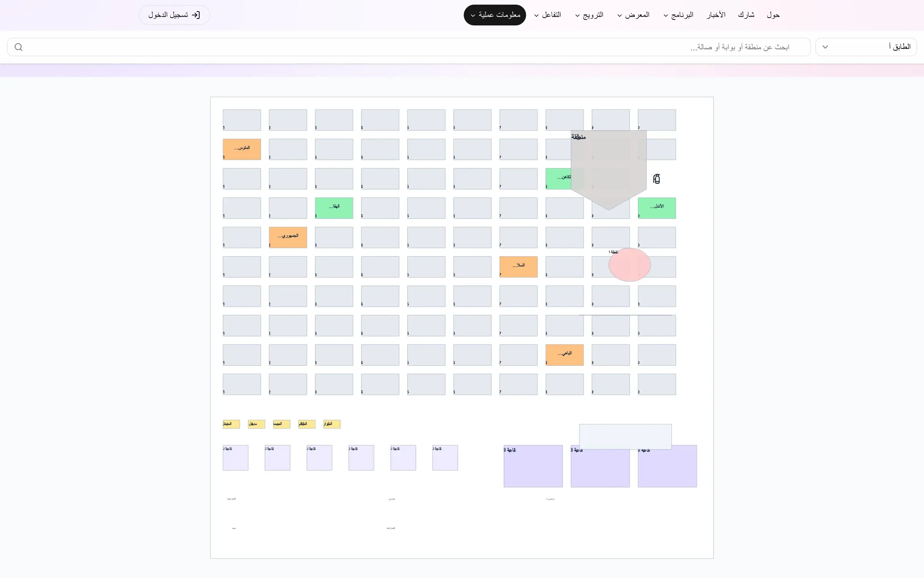Select the green الكاهن... booth
924x578 pixels.
point(558,179)
